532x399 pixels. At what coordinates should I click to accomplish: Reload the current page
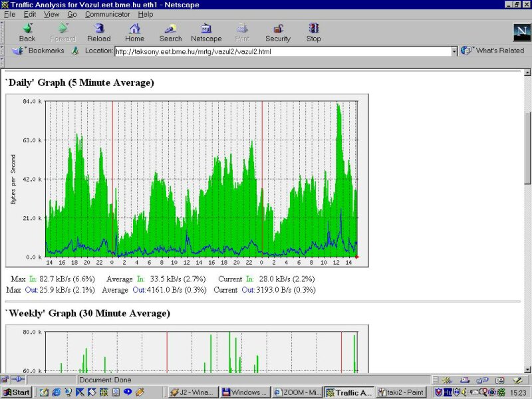point(98,32)
